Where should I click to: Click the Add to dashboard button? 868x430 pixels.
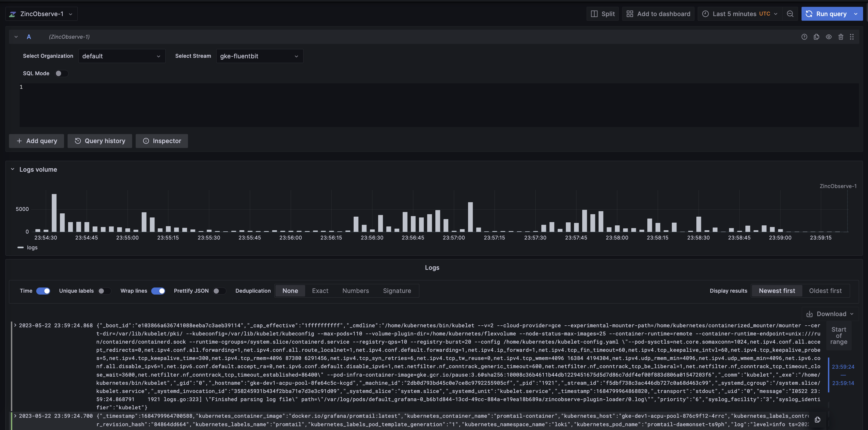(658, 14)
